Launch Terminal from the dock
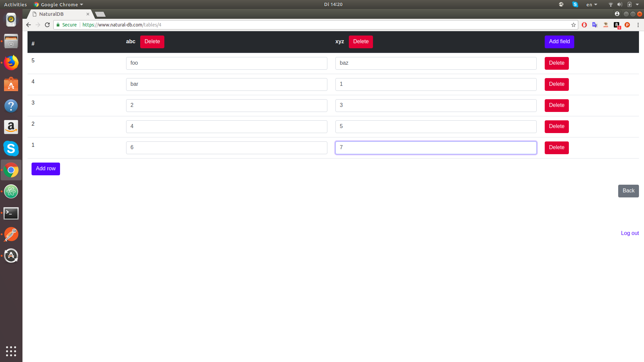 (11, 213)
